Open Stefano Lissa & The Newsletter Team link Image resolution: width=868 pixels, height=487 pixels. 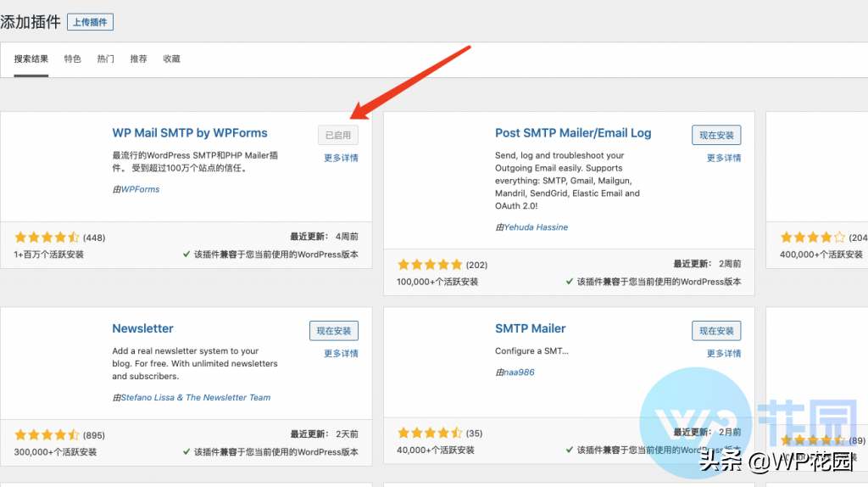(x=196, y=398)
